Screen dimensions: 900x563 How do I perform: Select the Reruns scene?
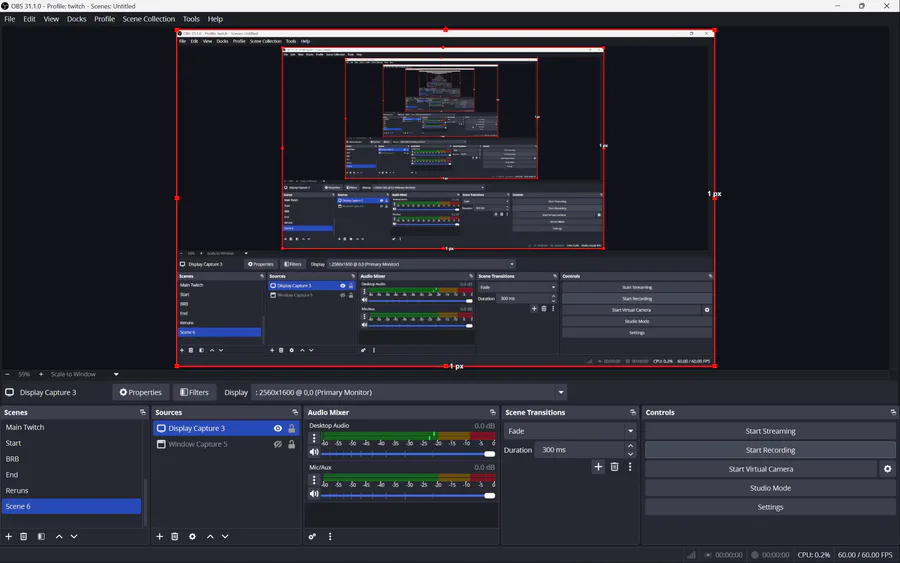pyautogui.click(x=72, y=490)
